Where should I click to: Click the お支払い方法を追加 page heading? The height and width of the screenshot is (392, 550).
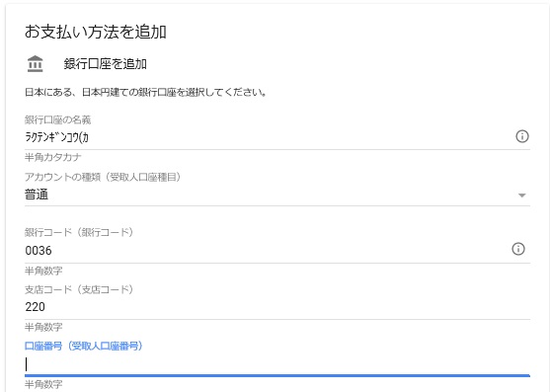click(96, 32)
